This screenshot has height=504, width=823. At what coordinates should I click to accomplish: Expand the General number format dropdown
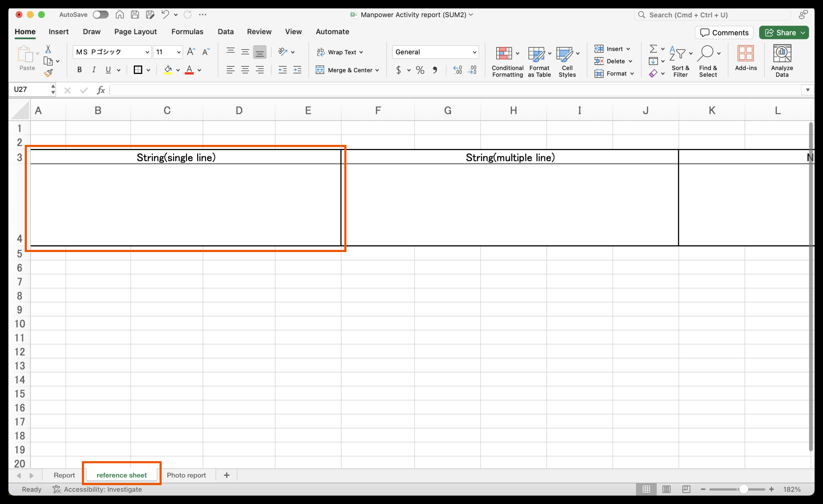(x=474, y=52)
